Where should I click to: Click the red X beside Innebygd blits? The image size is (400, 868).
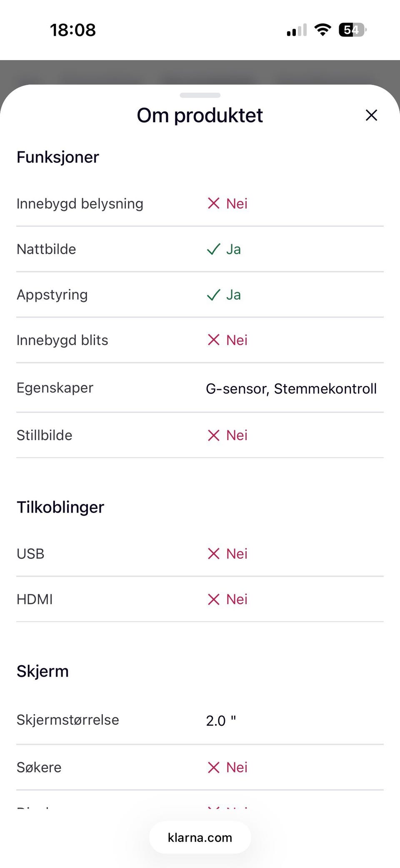click(213, 340)
